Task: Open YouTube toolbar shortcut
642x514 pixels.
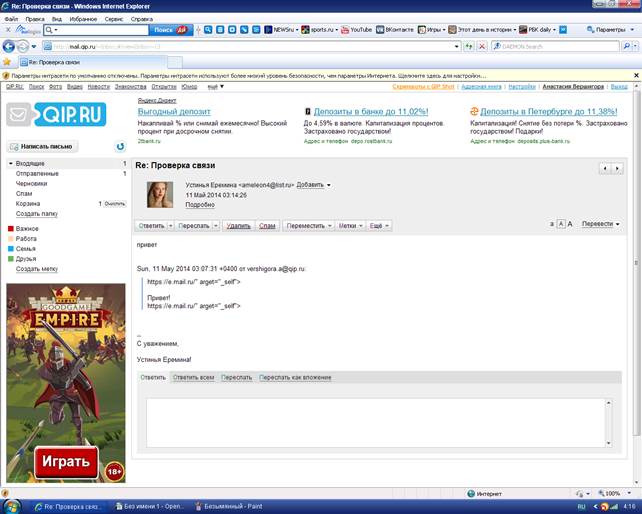Action: point(357,29)
